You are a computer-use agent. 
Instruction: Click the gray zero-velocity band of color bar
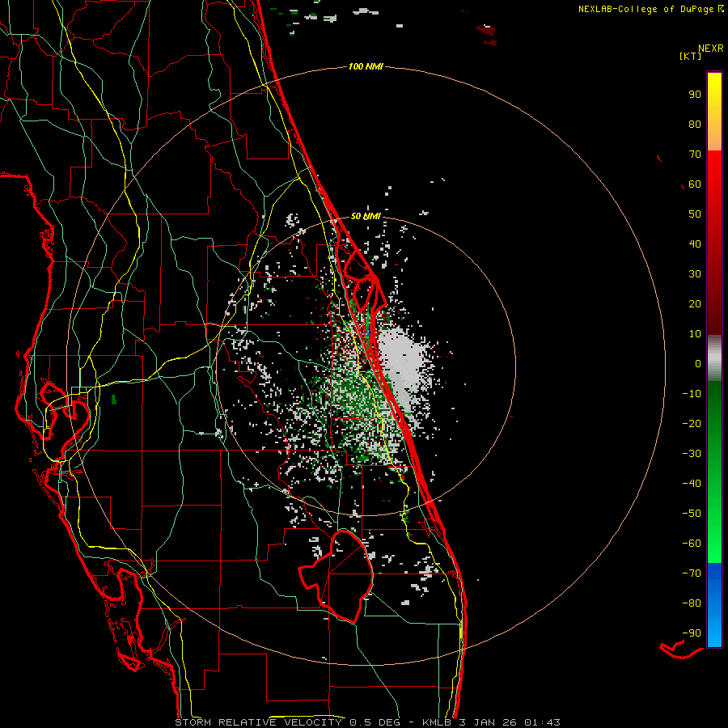714,358
